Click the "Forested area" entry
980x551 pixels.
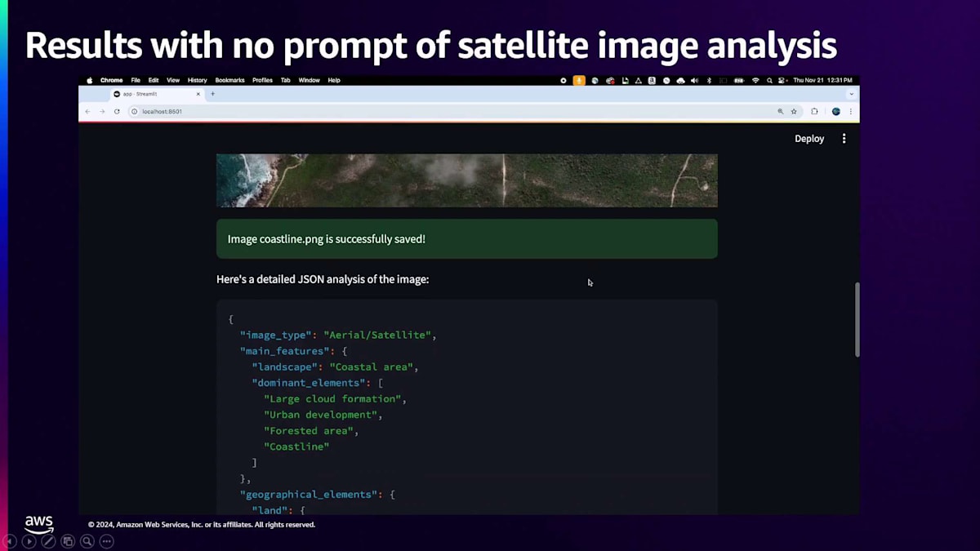click(309, 430)
